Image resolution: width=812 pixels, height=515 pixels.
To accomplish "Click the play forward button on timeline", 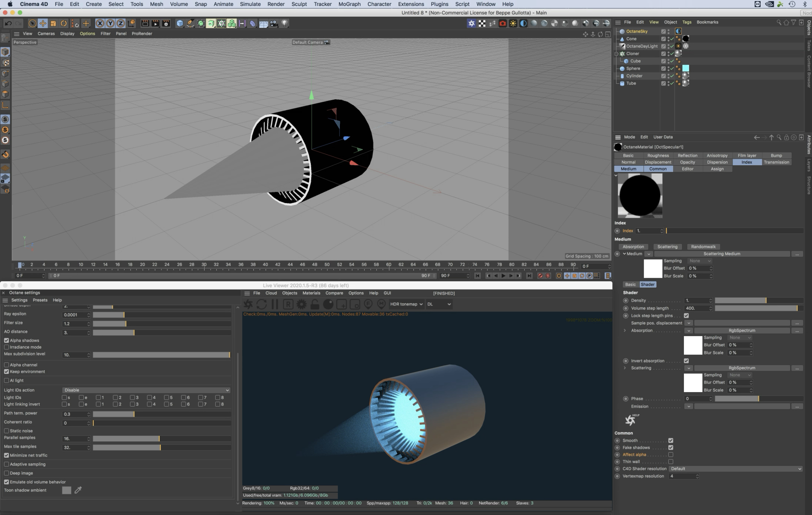I will pyautogui.click(x=503, y=276).
